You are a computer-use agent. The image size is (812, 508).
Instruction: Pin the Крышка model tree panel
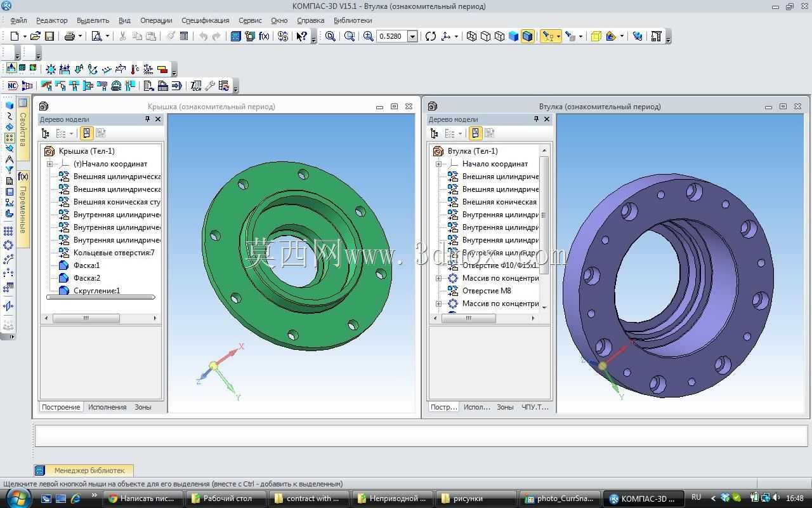click(x=147, y=119)
